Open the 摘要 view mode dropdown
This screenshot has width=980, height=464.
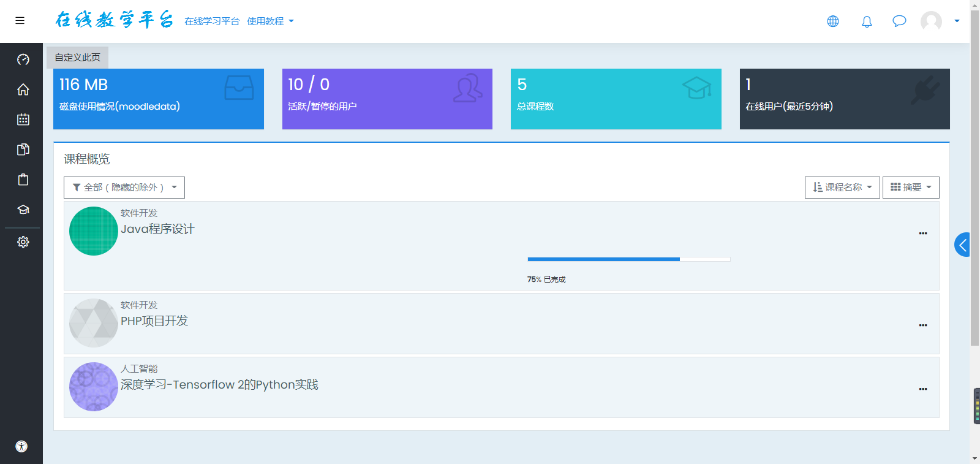(x=911, y=188)
